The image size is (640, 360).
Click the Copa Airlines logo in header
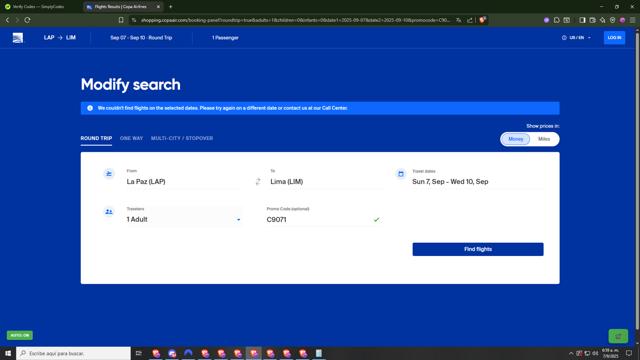click(18, 38)
